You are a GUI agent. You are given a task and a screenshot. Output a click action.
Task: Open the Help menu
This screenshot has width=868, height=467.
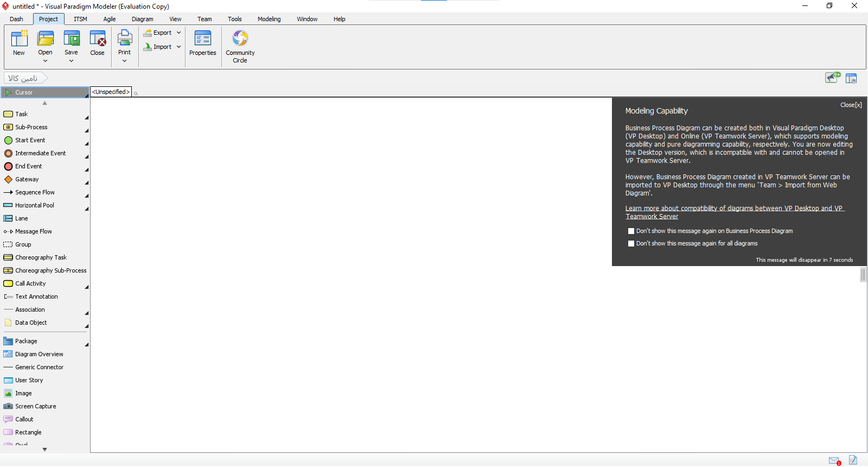click(x=340, y=19)
